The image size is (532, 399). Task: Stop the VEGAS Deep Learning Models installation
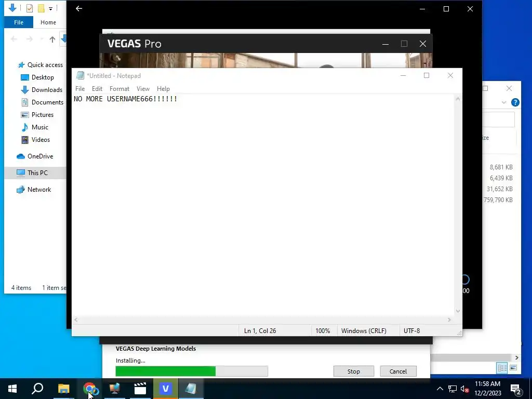(353, 371)
